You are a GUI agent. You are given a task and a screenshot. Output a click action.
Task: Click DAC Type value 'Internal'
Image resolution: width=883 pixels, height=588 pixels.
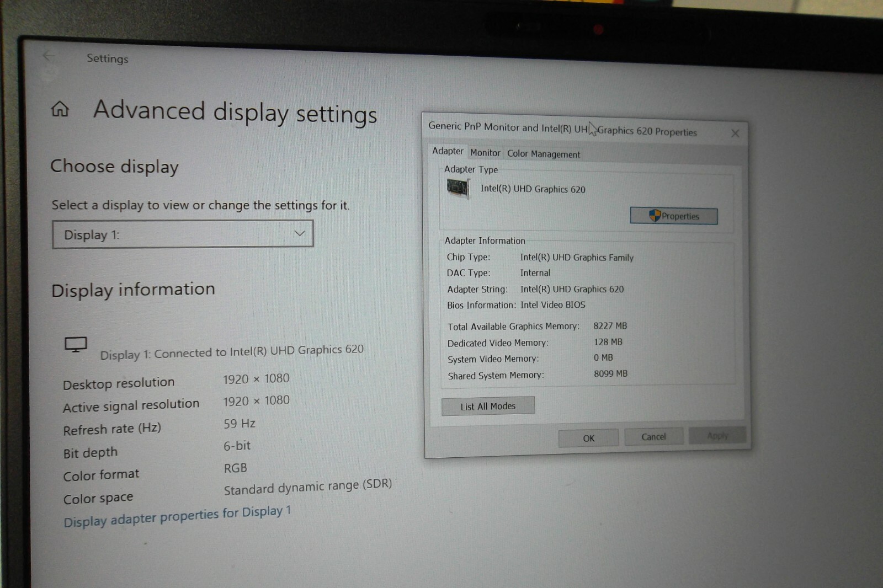tap(535, 272)
